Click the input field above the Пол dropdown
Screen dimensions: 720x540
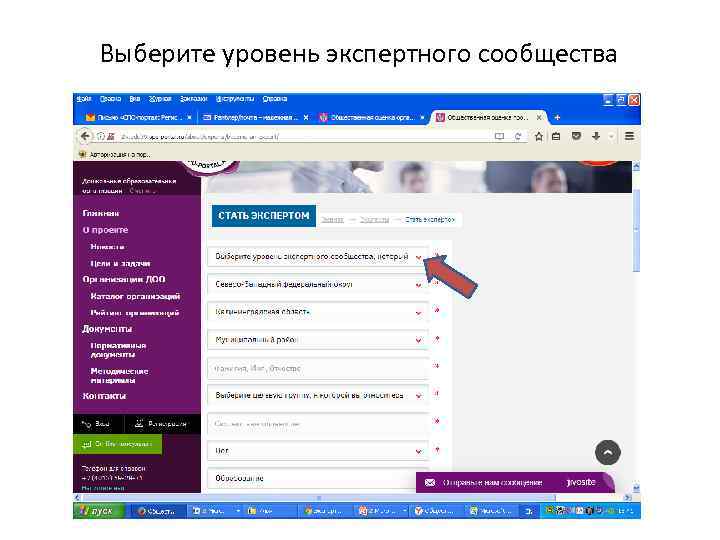pos(318,423)
